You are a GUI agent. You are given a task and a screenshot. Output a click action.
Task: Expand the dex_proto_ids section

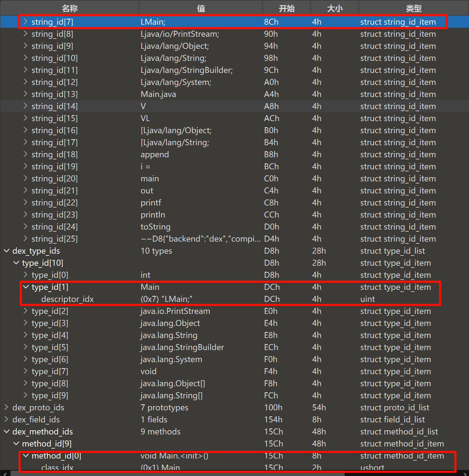coord(6,407)
